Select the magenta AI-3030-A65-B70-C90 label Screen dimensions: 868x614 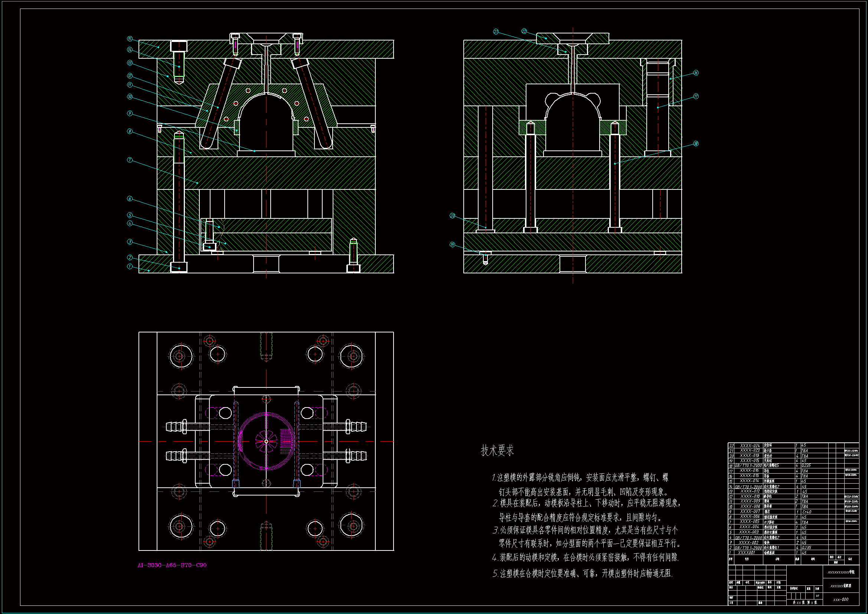(172, 565)
